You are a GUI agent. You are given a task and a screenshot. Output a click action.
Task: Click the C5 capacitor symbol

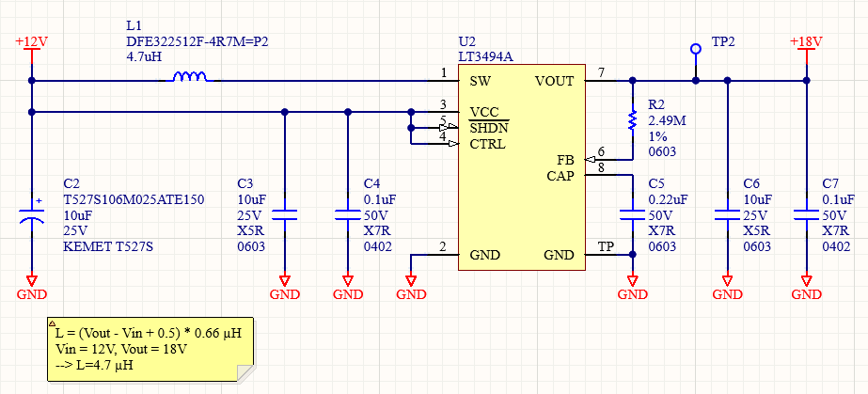point(633,214)
